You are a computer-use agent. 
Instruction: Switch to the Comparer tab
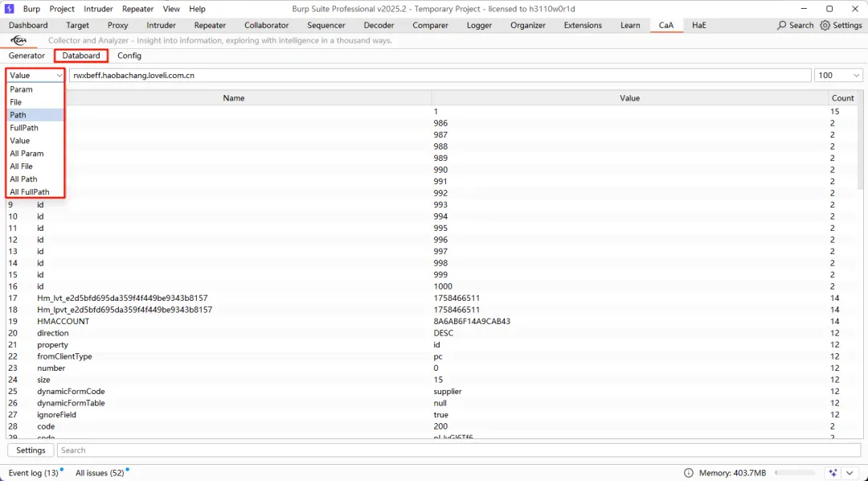pos(430,26)
